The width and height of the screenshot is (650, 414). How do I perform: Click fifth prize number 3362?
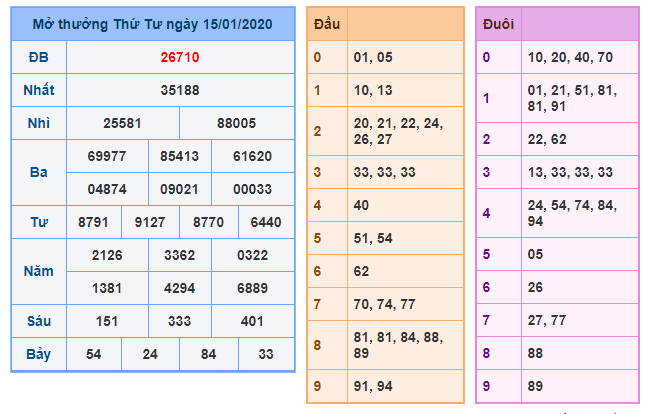pos(180,255)
